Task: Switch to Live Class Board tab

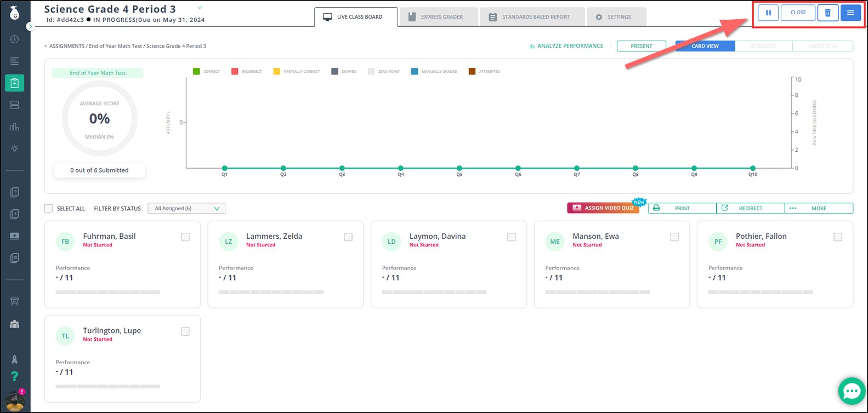Action: [x=356, y=17]
